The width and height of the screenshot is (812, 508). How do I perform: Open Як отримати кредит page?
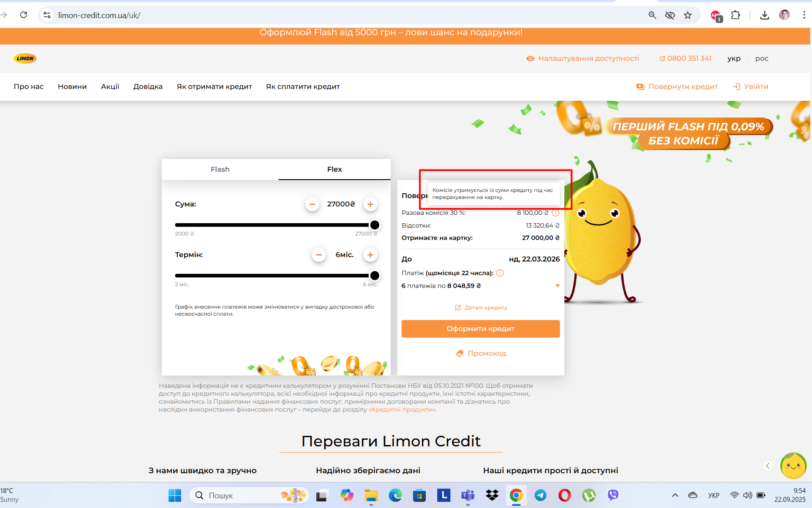coord(214,87)
